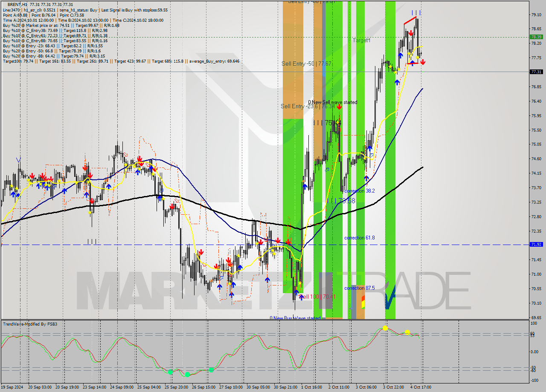The height and width of the screenshot is (392, 546).
Task: Click the highlighted 78.39 price tag
Action: pos(536,37)
